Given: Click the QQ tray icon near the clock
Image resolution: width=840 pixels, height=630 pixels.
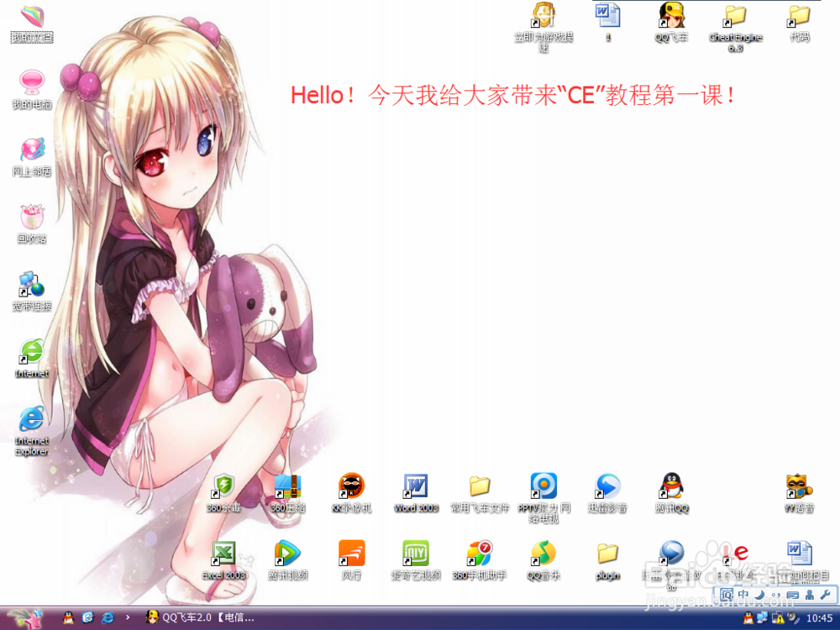Looking at the screenshot, I should [x=748, y=618].
